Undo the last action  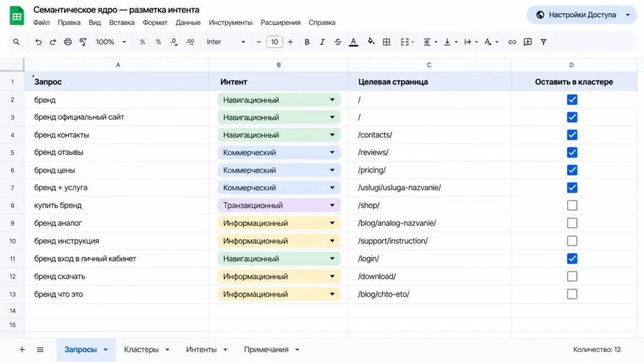coord(38,42)
